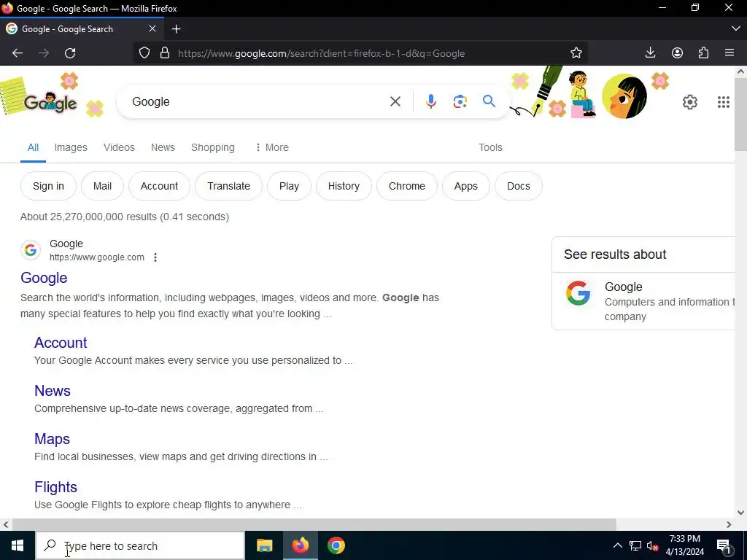Select the All results tab
This screenshot has height=560, width=747.
(33, 147)
